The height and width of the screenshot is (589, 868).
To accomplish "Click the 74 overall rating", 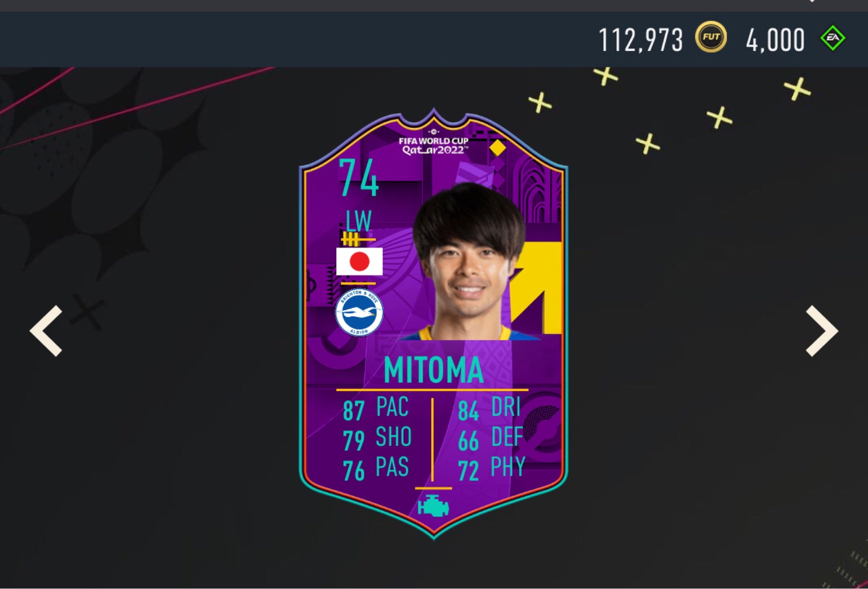I will click(359, 177).
